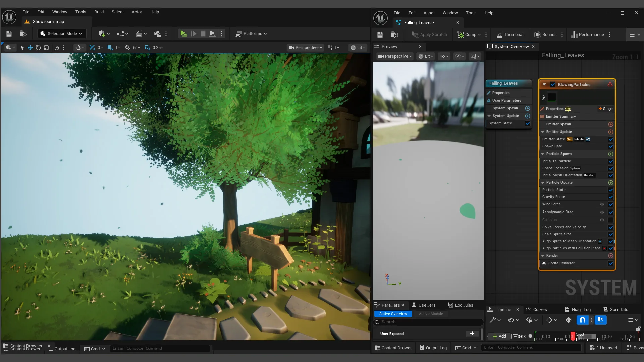Viewport: 644px width, 362px height.
Task: Click the Save icon in the Niagara editor toolbar
Action: coord(380,35)
